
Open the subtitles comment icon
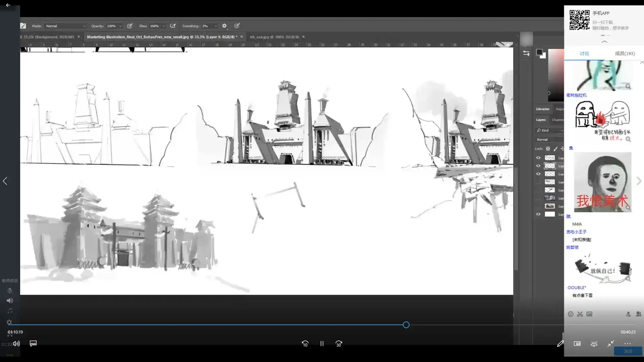[x=33, y=344]
